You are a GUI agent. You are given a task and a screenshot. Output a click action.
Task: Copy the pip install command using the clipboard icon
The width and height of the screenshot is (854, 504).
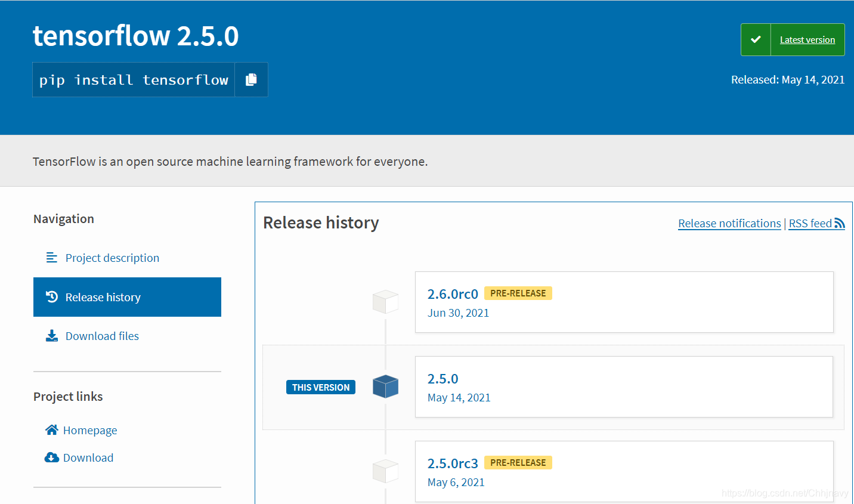tap(250, 79)
